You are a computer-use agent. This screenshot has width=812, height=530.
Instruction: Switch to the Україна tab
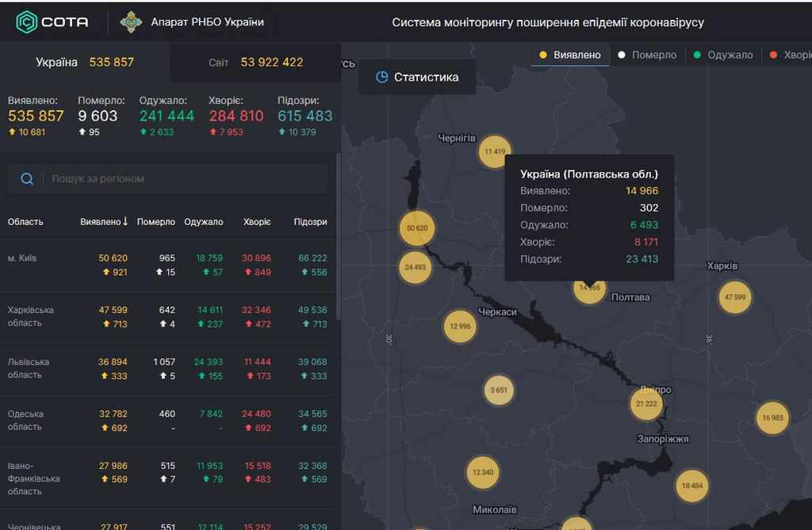(85, 62)
